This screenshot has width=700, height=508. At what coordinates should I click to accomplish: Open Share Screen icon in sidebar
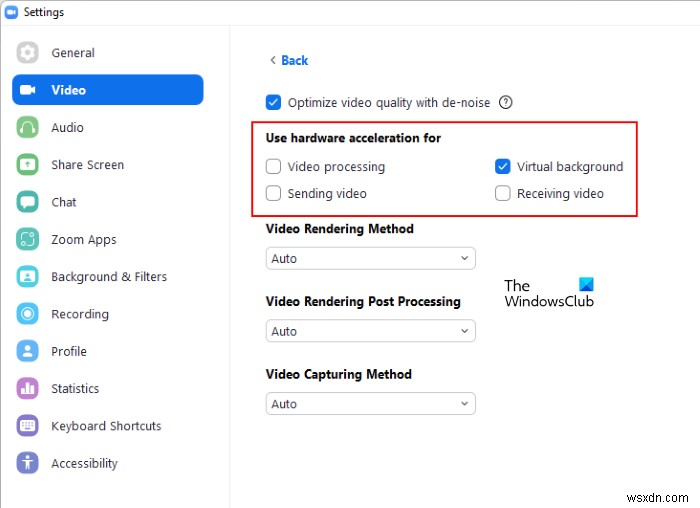(x=28, y=165)
